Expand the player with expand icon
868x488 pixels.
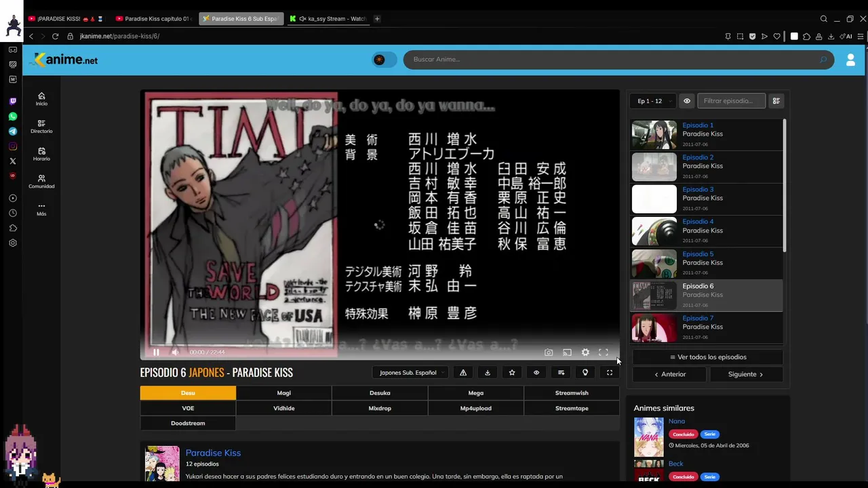coord(610,372)
